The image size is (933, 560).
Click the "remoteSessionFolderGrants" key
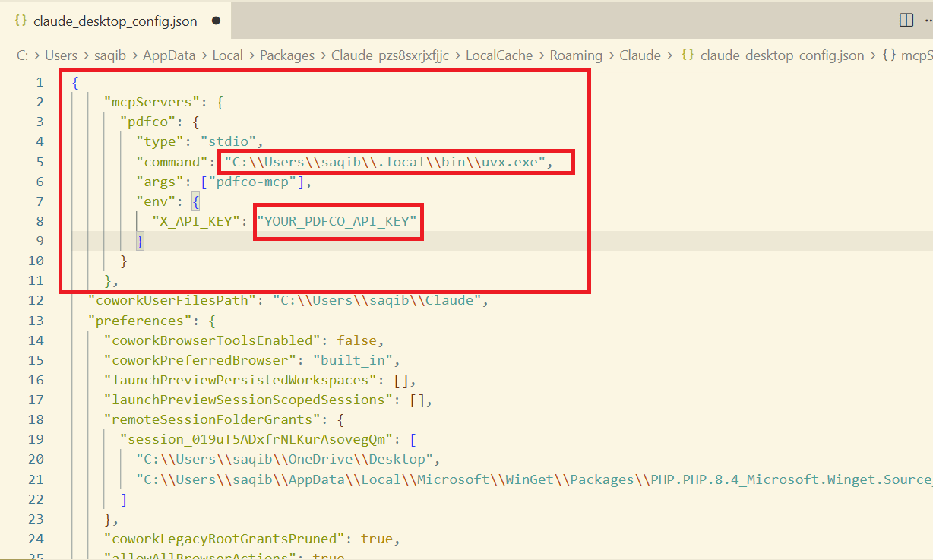(x=216, y=419)
